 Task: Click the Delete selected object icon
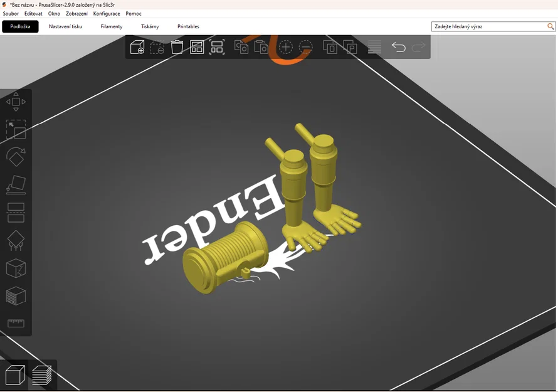pyautogui.click(x=157, y=47)
